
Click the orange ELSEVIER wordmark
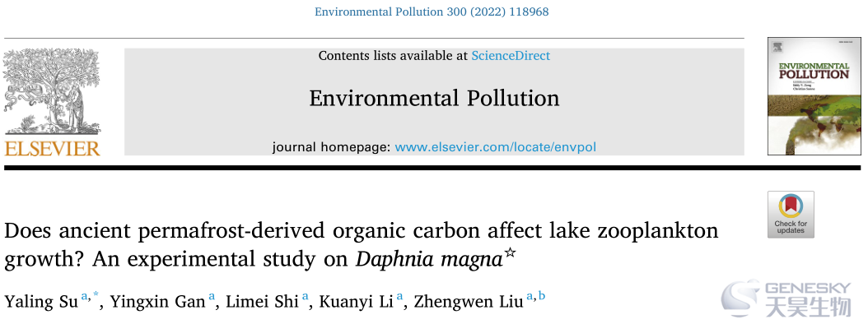[x=52, y=148]
